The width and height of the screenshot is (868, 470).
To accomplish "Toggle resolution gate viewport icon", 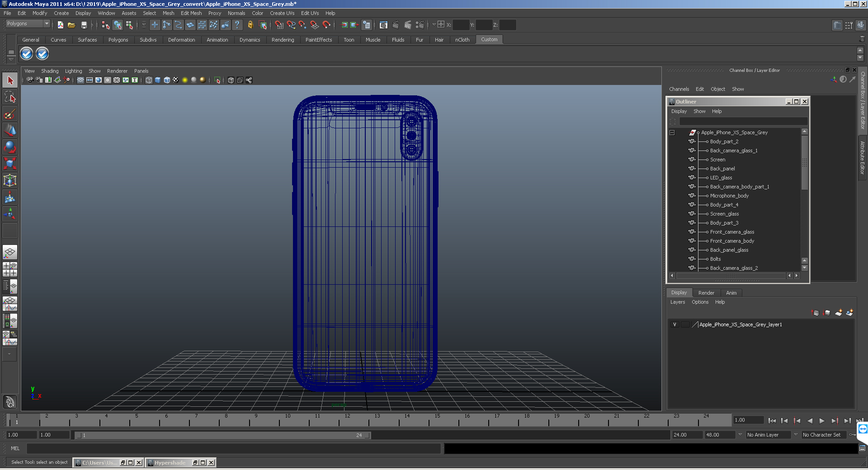I will coord(99,80).
